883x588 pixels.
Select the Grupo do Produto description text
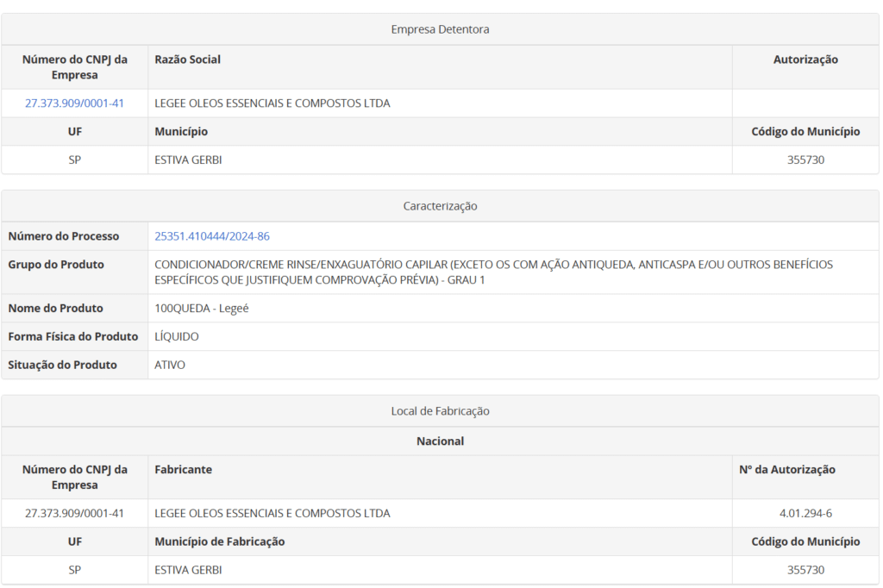coord(493,272)
